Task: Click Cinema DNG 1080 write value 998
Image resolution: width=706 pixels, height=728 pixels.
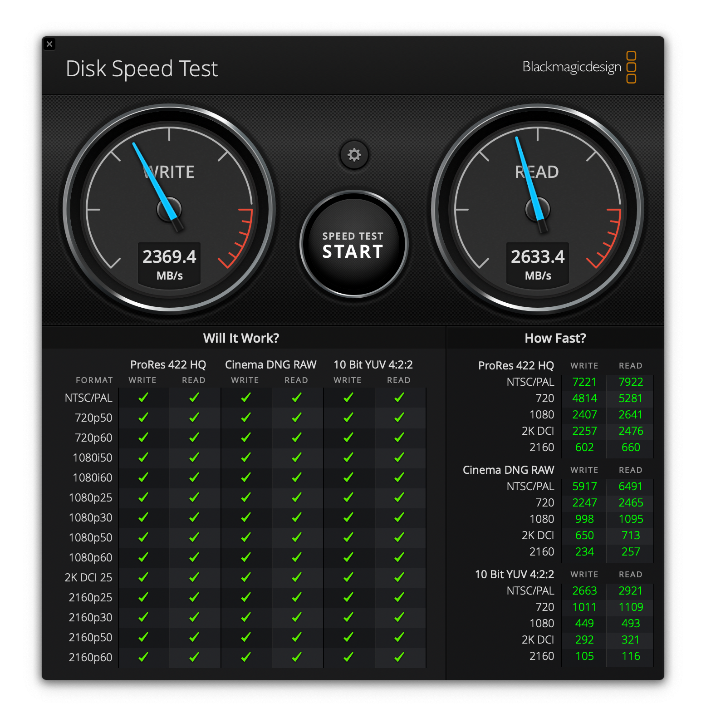Action: point(584,519)
